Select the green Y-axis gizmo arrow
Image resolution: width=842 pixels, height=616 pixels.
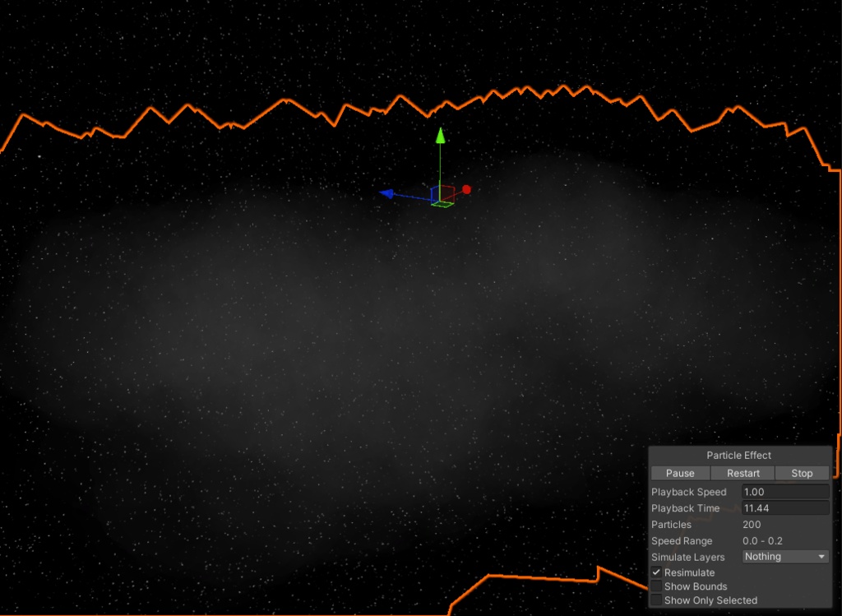click(441, 136)
